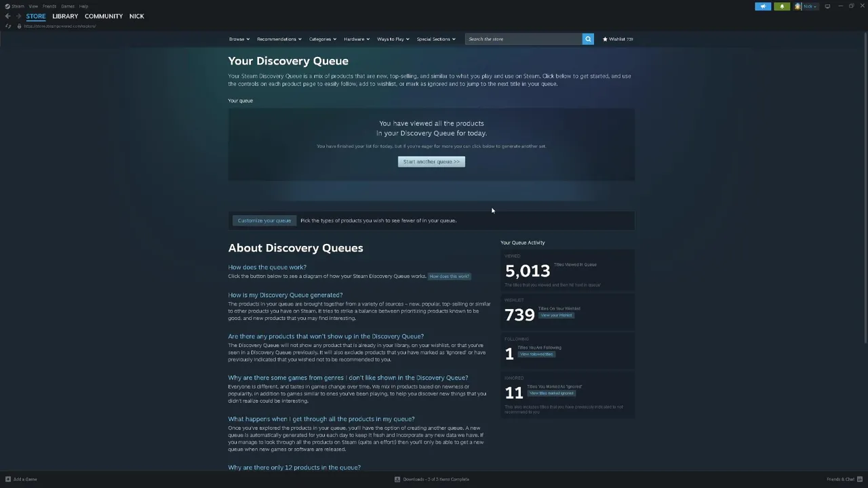Switch to the LIBRARY tab
Viewport: 868px width, 488px height.
pos(65,16)
